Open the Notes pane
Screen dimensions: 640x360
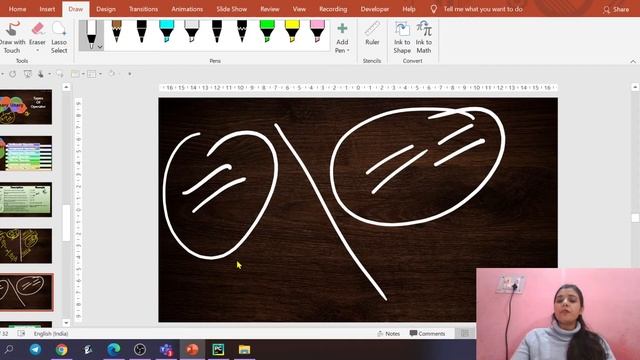pos(389,333)
